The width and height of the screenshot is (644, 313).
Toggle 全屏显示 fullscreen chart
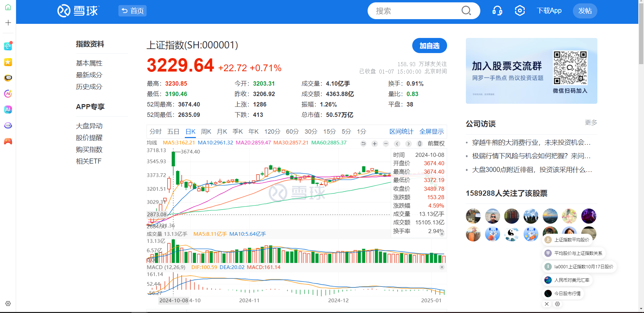point(432,132)
